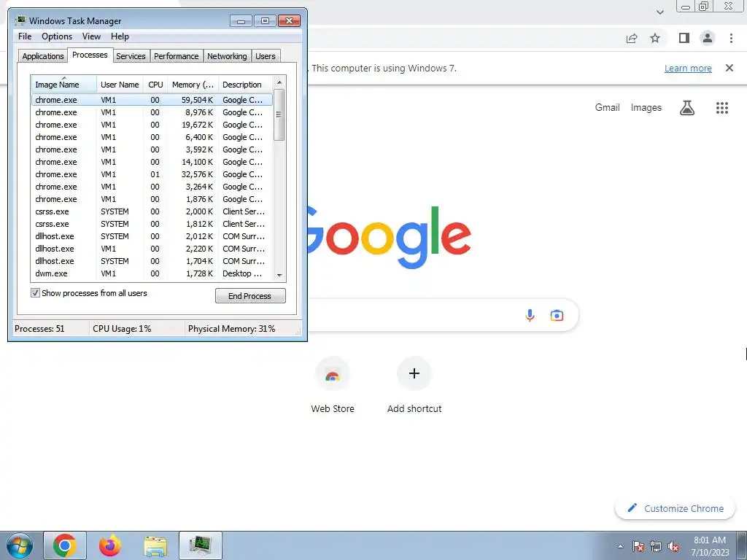Open the Task Manager Help menu
747x560 pixels.
point(120,36)
